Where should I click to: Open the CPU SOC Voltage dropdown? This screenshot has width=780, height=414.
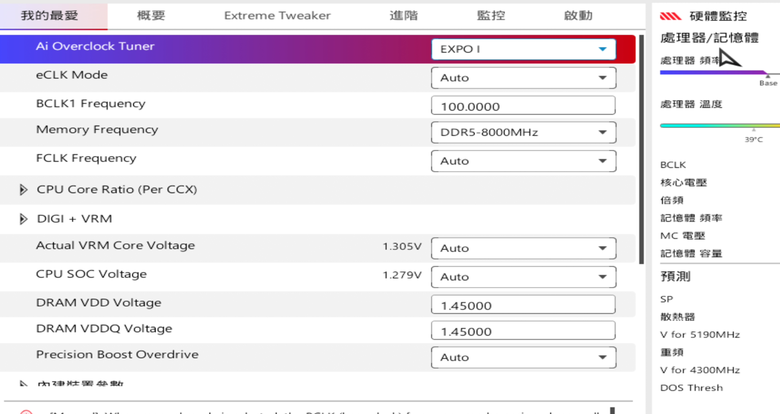point(523,277)
